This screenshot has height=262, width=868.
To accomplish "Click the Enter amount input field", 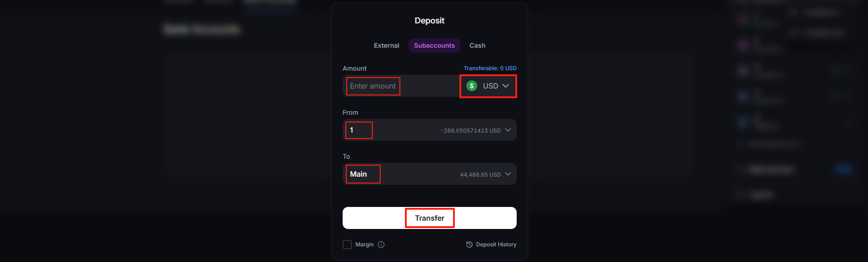I will pos(373,86).
